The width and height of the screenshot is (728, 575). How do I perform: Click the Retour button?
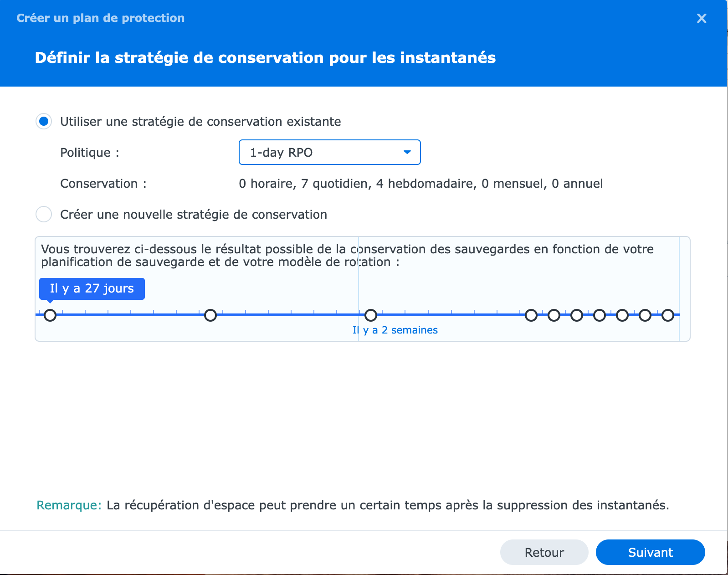coord(544,552)
